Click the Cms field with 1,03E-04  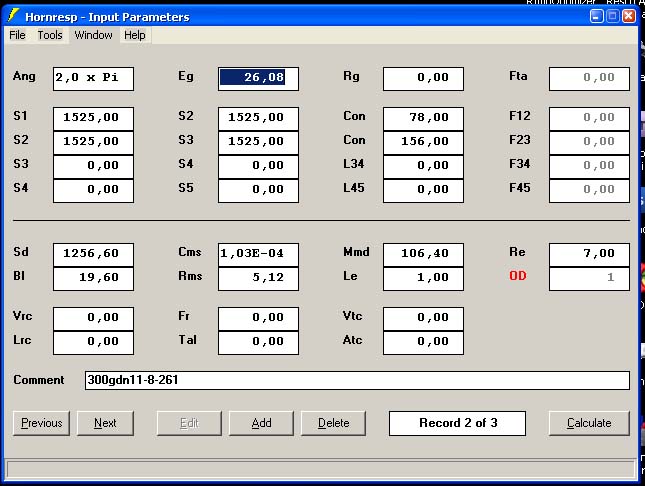(258, 254)
